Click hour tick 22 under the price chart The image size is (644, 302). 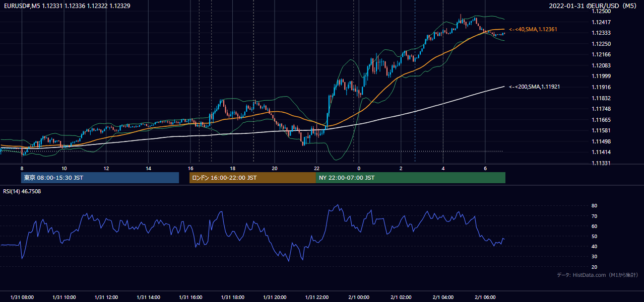point(316,168)
